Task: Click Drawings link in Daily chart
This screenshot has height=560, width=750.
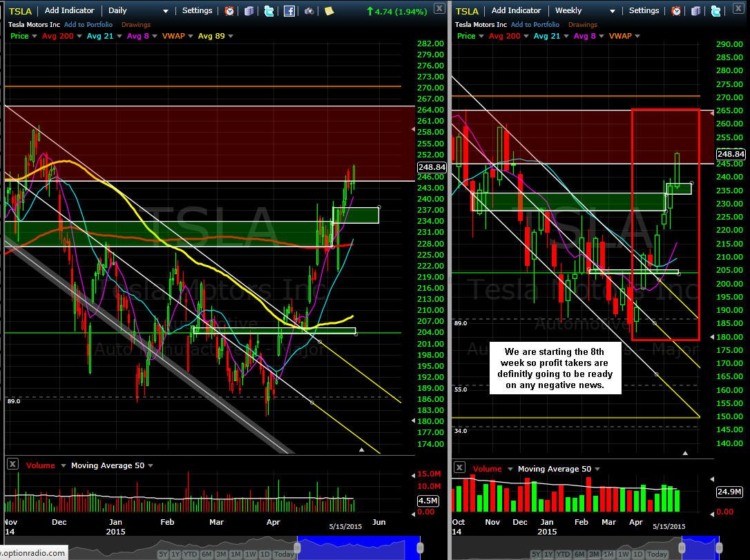Action: pyautogui.click(x=136, y=24)
